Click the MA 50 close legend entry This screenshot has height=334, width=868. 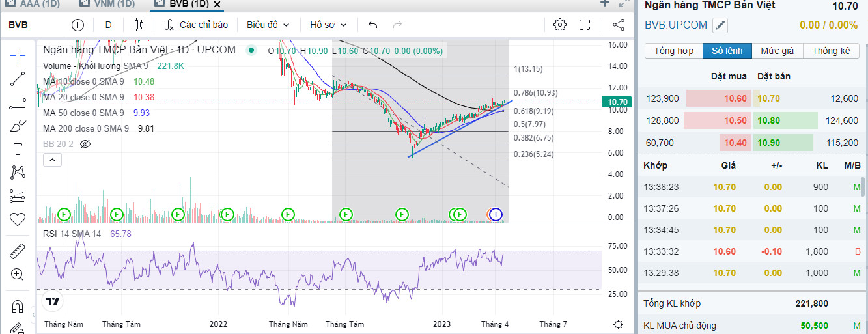point(83,113)
